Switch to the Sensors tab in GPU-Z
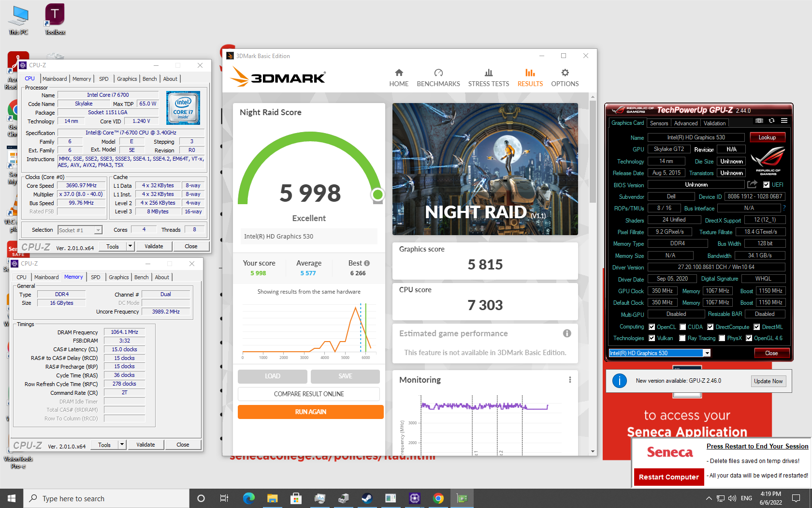This screenshot has height=508, width=812. (x=659, y=123)
